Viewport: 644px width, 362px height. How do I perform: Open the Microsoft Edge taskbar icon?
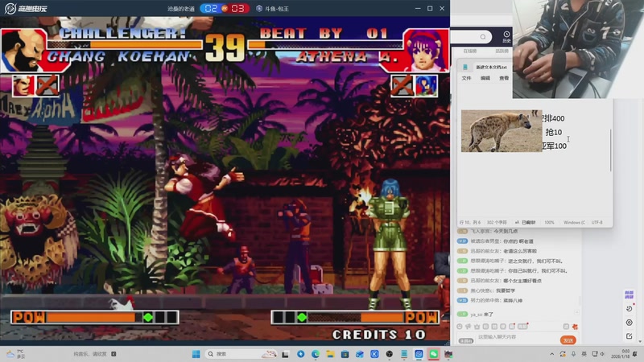(x=316, y=354)
